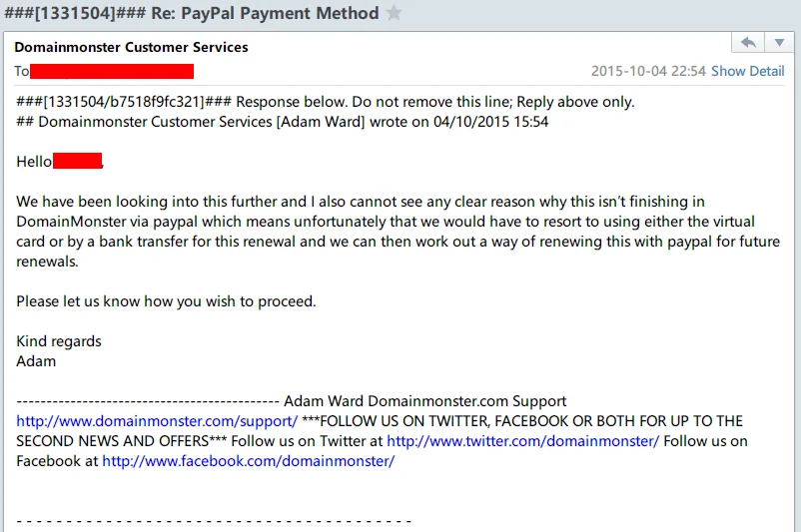This screenshot has height=532, width=801.
Task: Click sender name Domainmonster Customer Services
Action: [x=131, y=47]
